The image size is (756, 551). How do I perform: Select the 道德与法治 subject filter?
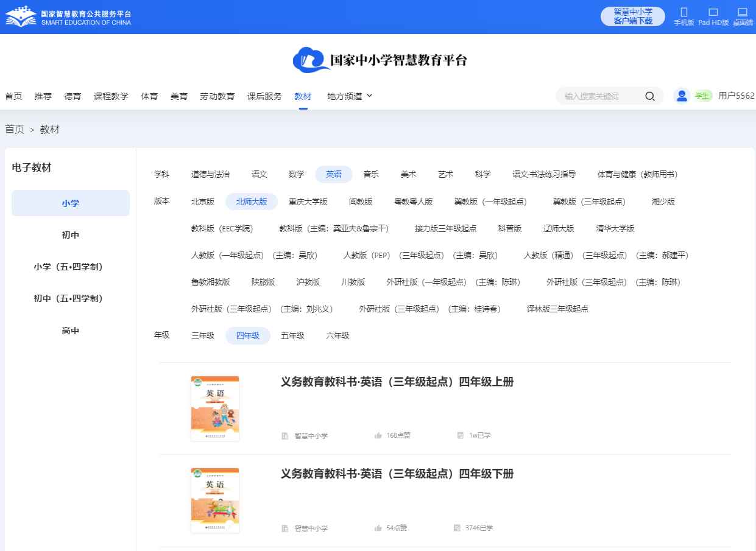[x=210, y=174]
